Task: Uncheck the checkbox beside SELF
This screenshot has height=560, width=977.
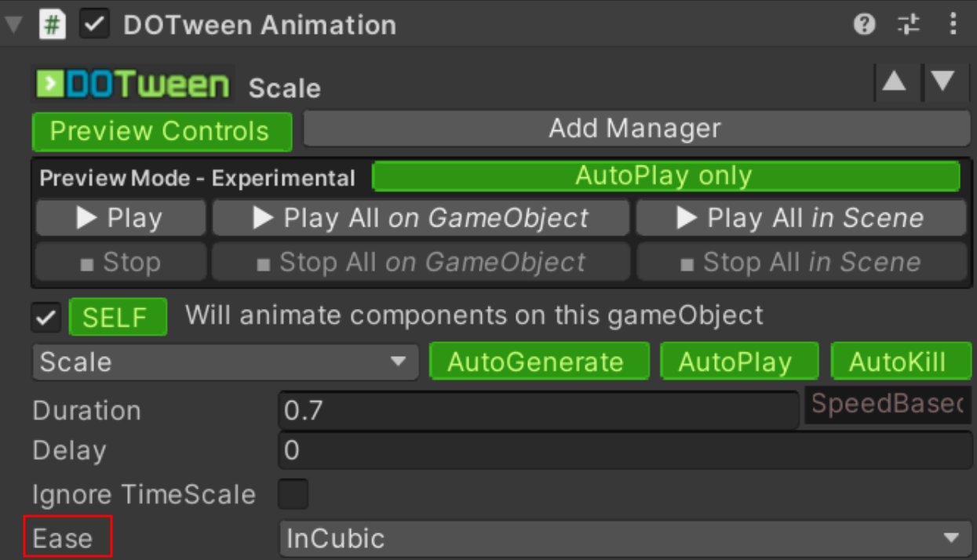Action: point(46,317)
